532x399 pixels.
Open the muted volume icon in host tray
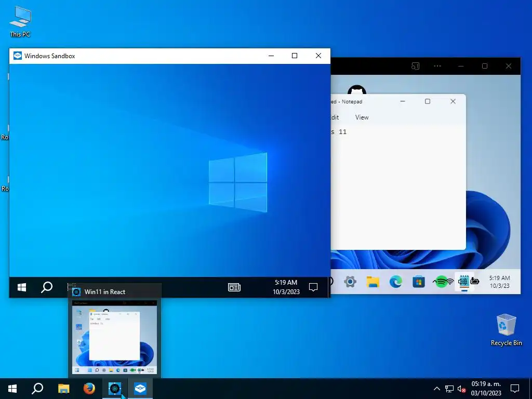tap(461, 389)
